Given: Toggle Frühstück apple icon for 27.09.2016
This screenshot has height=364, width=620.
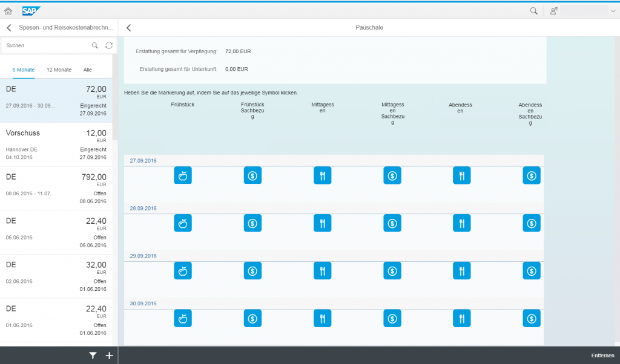Looking at the screenshot, I should coord(183,175).
